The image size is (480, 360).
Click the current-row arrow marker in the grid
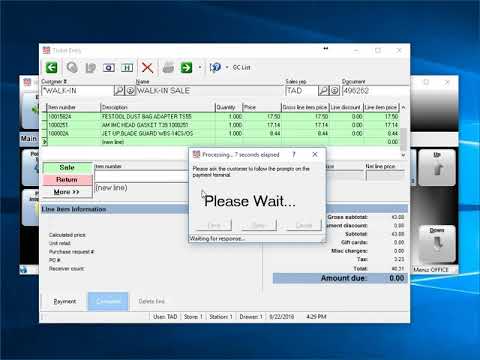[44, 142]
